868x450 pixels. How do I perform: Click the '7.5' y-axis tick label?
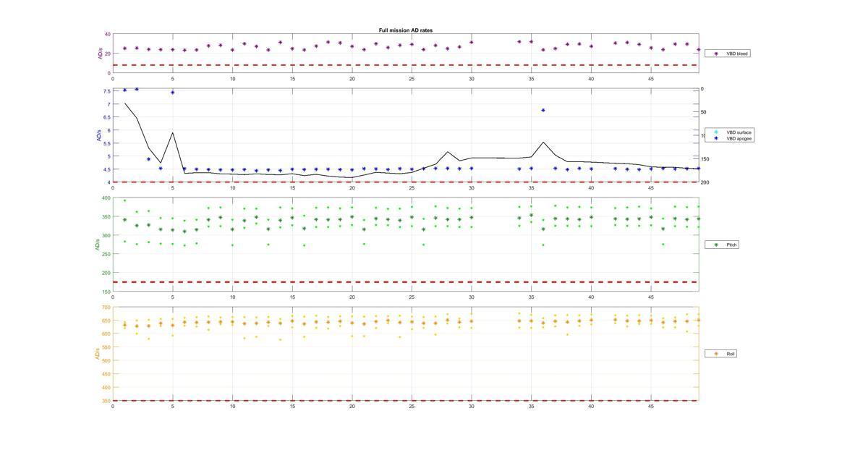coord(107,91)
